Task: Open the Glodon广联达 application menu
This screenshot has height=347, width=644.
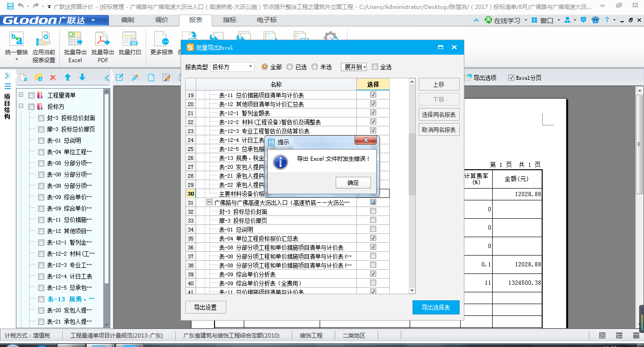Action: (54, 20)
